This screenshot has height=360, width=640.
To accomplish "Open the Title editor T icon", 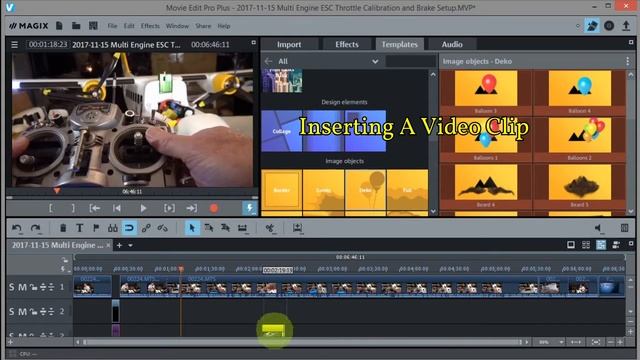I will coord(80,228).
